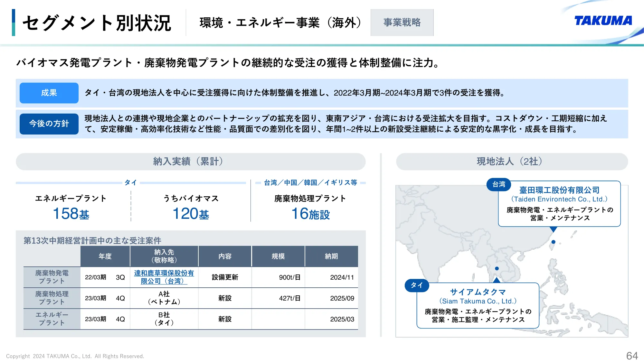Screen dimensions: 644x362
Task: Click the タイ region label above plant counts
Action: coord(131,182)
